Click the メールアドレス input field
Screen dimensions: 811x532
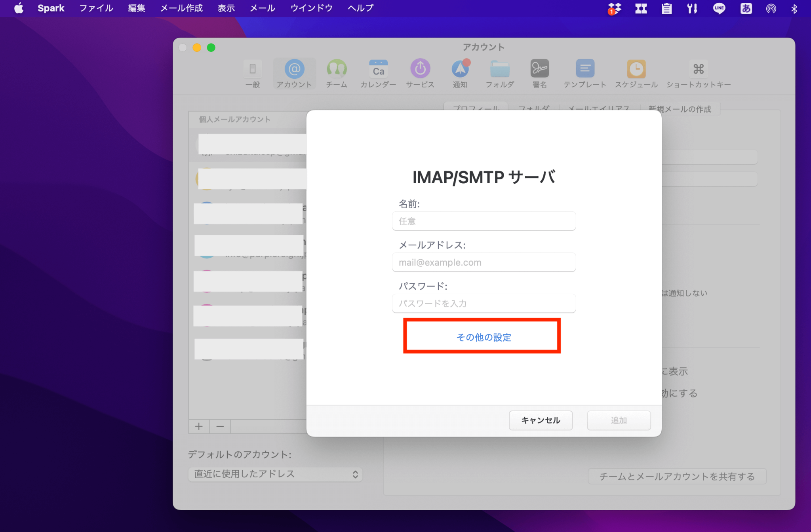(x=484, y=262)
